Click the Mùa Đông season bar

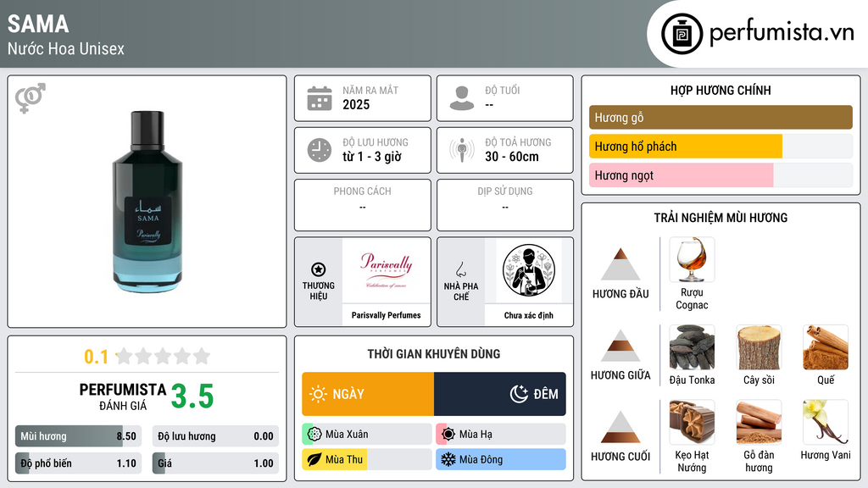coord(501,460)
